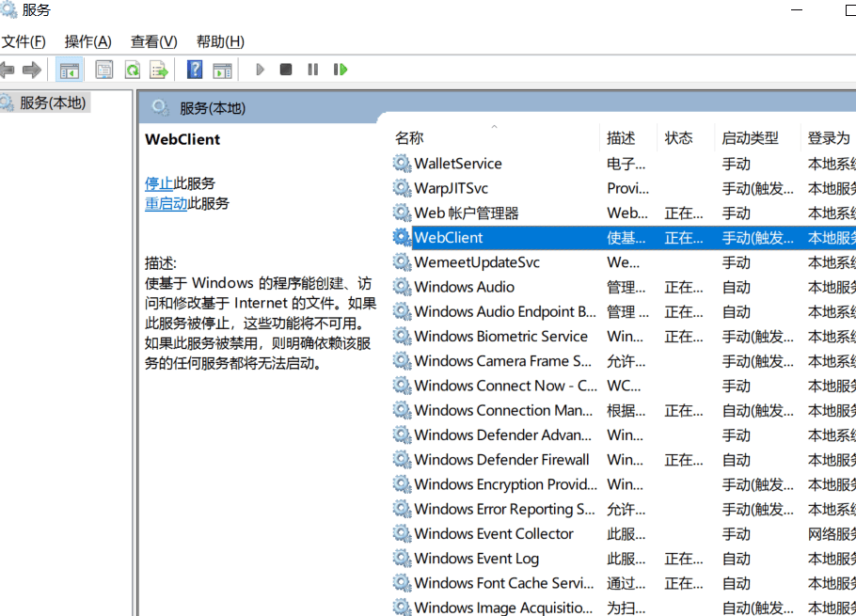Open properties with the properties toolbar icon
The height and width of the screenshot is (616, 856).
[102, 69]
